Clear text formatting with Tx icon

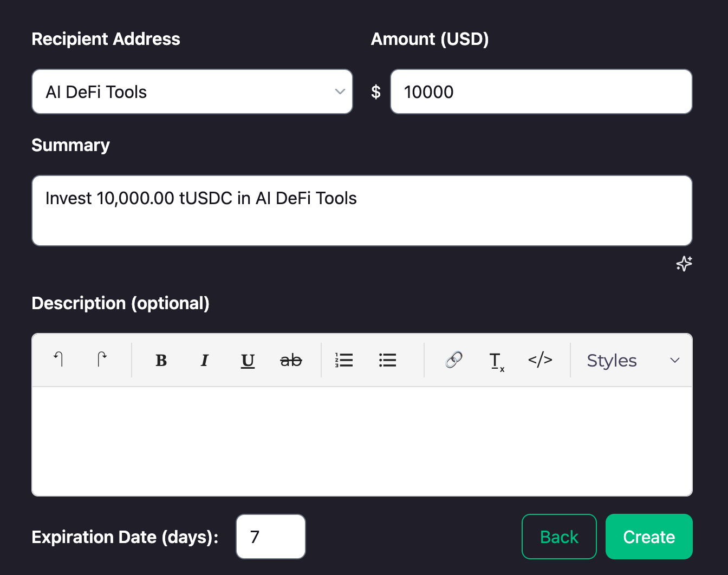click(497, 361)
